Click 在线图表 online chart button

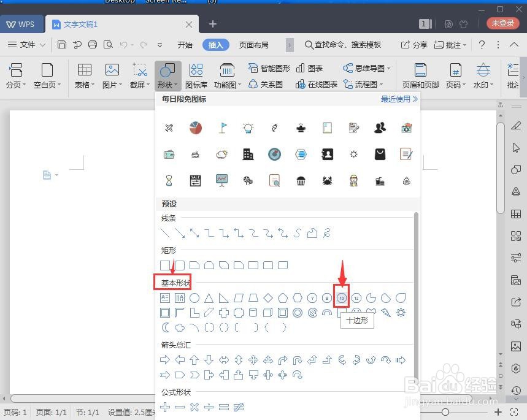point(317,85)
